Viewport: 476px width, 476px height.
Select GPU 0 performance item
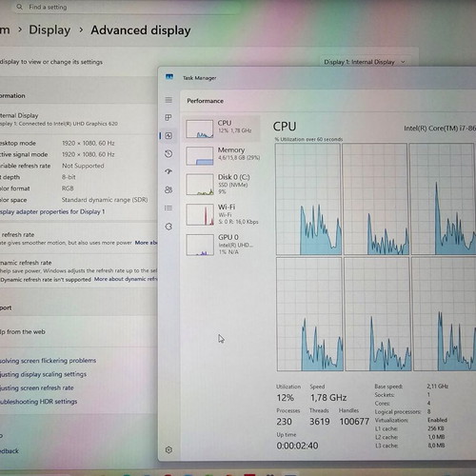pos(222,245)
